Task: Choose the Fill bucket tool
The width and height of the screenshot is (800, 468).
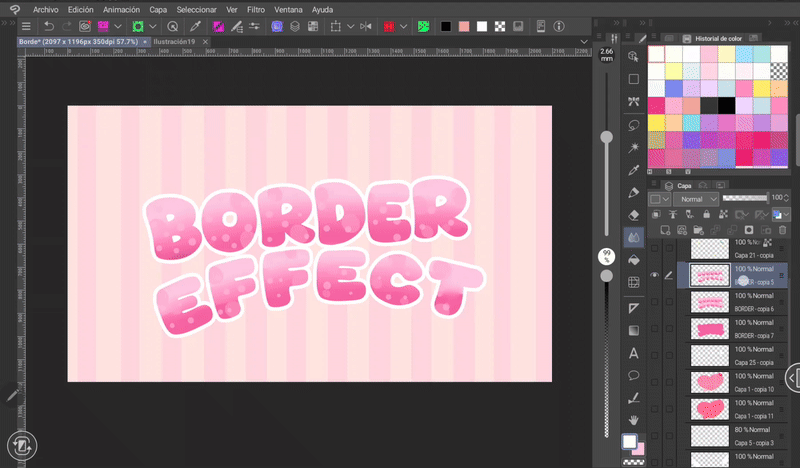Action: click(x=633, y=260)
